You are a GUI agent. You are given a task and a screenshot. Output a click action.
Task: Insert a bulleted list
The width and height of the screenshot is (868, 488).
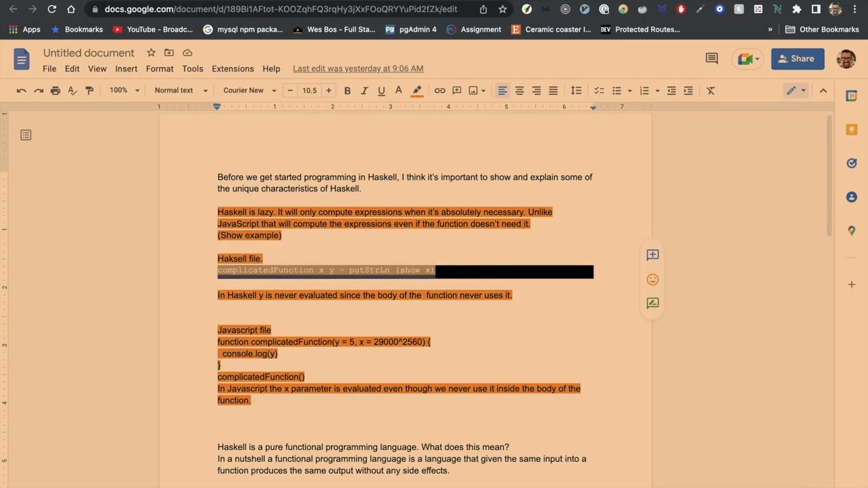coord(616,90)
